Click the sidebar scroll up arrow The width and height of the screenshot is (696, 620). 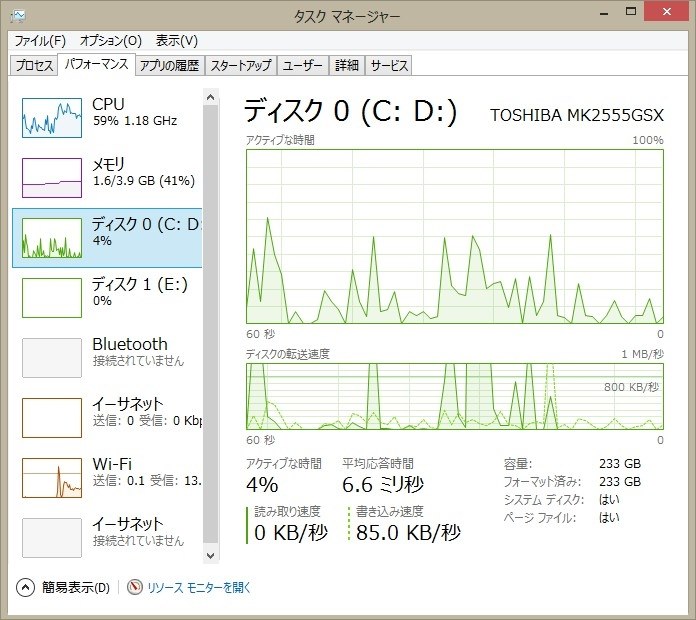click(211, 97)
